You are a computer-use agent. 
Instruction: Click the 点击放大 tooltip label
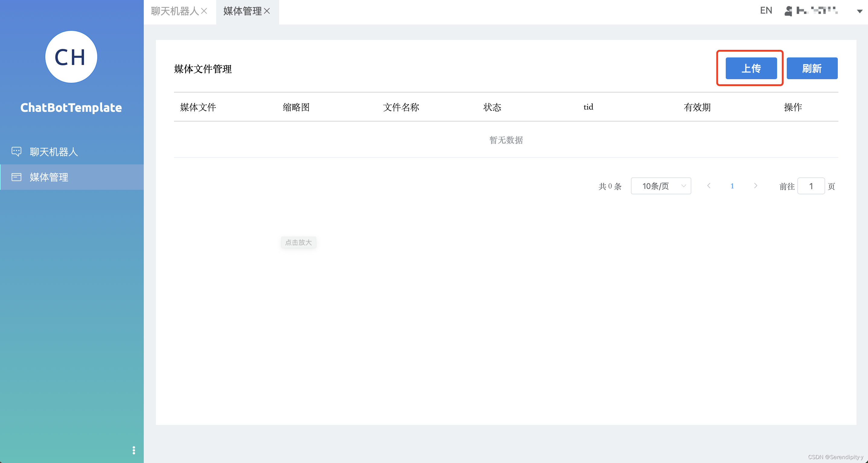coord(298,242)
